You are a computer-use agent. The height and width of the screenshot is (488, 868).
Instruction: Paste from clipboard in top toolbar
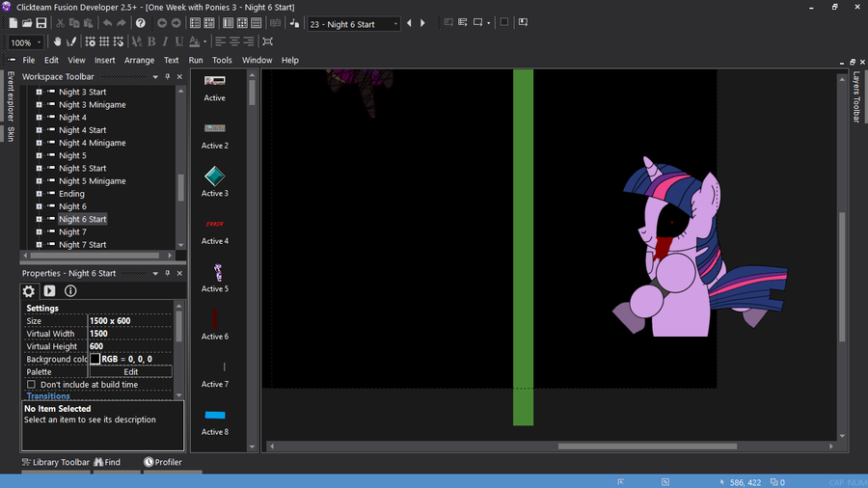click(88, 23)
